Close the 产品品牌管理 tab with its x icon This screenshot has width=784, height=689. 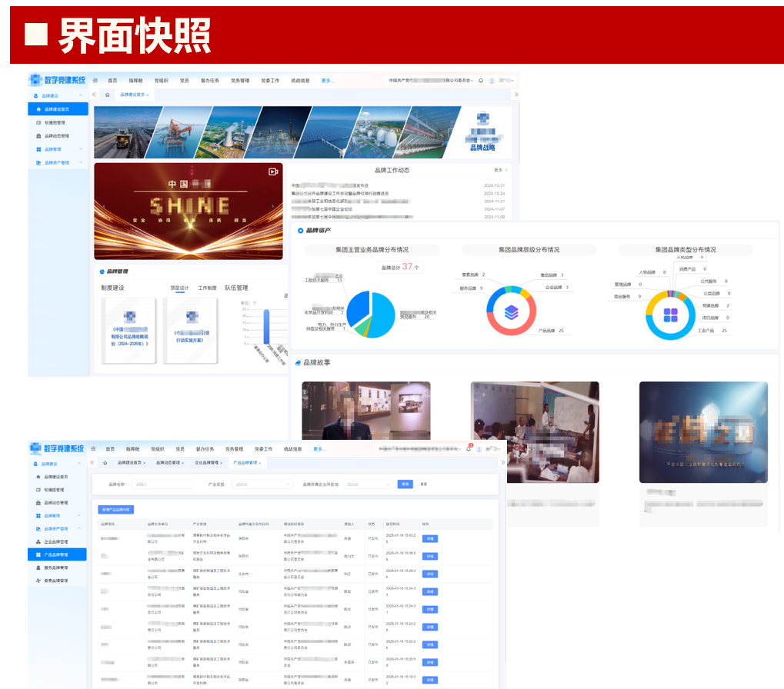260,463
